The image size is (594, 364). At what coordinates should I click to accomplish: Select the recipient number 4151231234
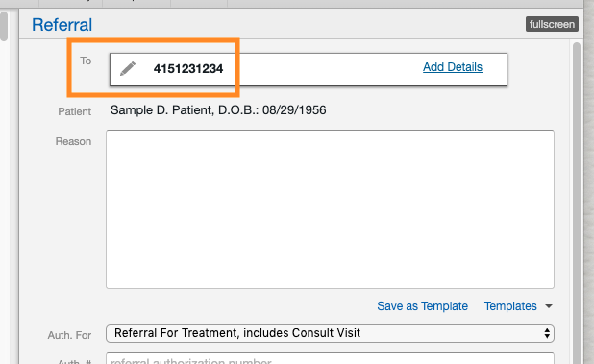pos(188,69)
